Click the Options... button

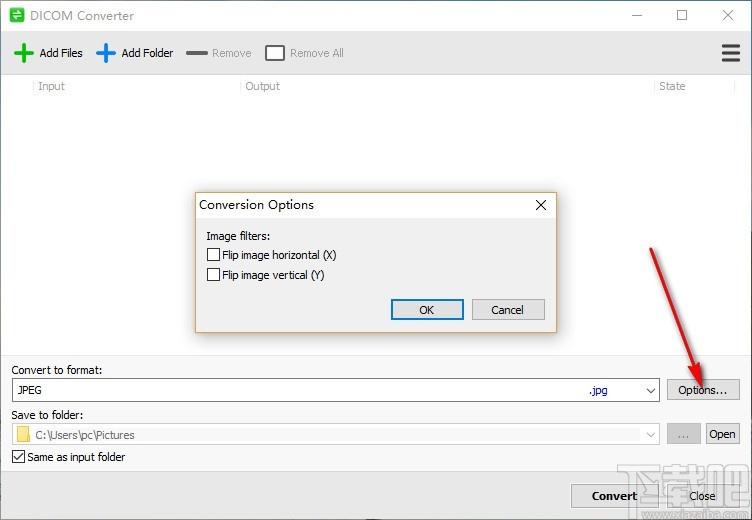[703, 390]
